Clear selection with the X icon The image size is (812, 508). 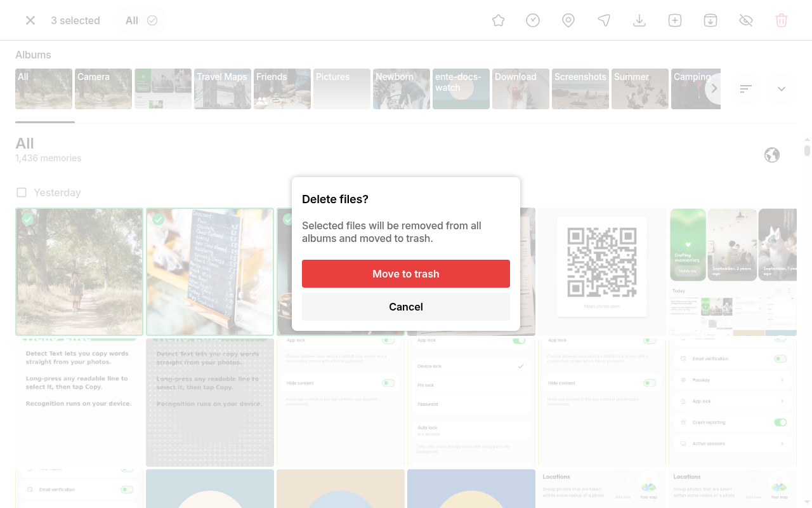(30, 20)
